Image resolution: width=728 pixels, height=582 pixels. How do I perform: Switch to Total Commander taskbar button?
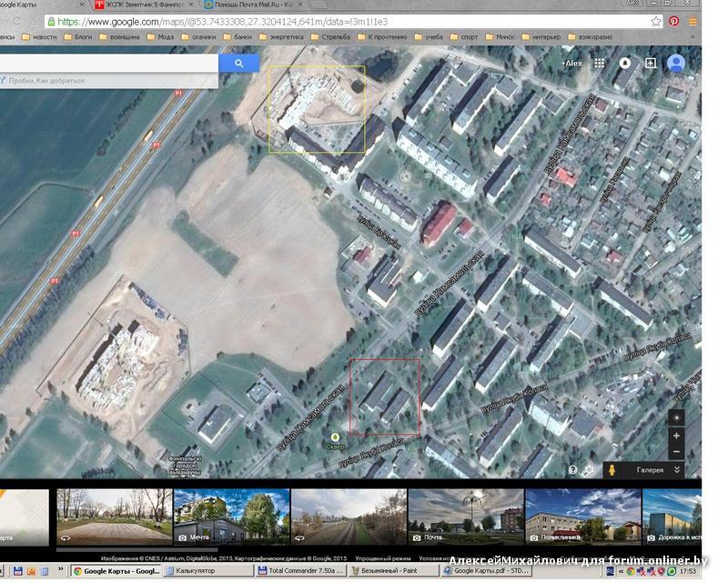(300, 570)
